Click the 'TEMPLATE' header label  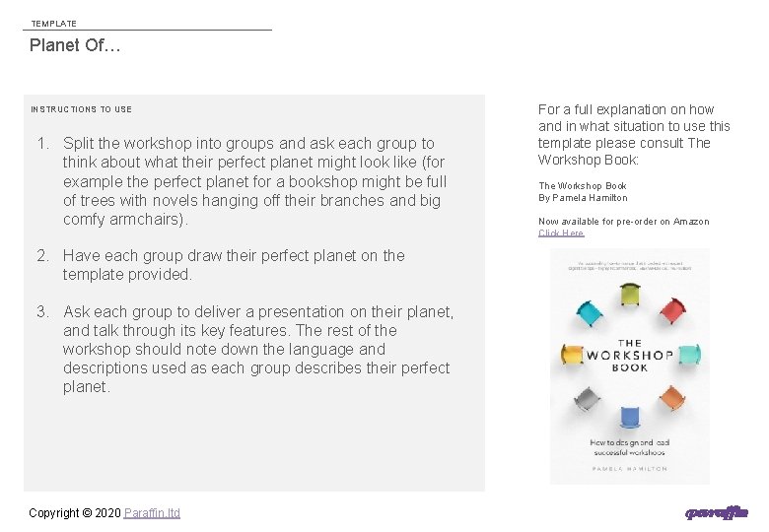point(53,24)
